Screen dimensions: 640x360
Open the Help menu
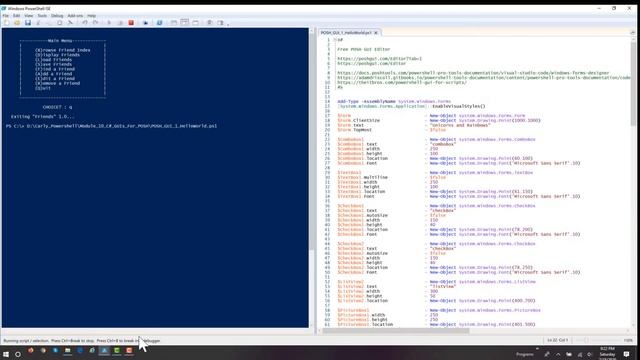(x=91, y=16)
